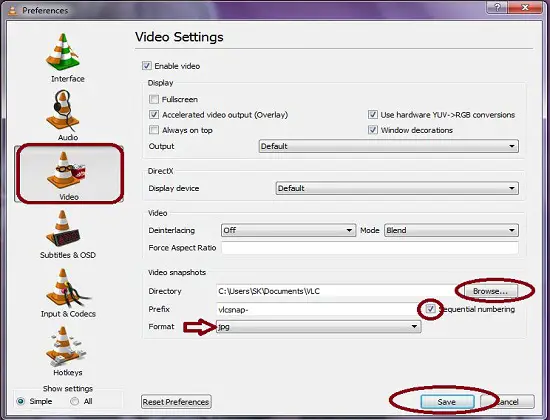Open the Hotkeys preferences icon
Screen dimensions: 550x420
click(65, 346)
